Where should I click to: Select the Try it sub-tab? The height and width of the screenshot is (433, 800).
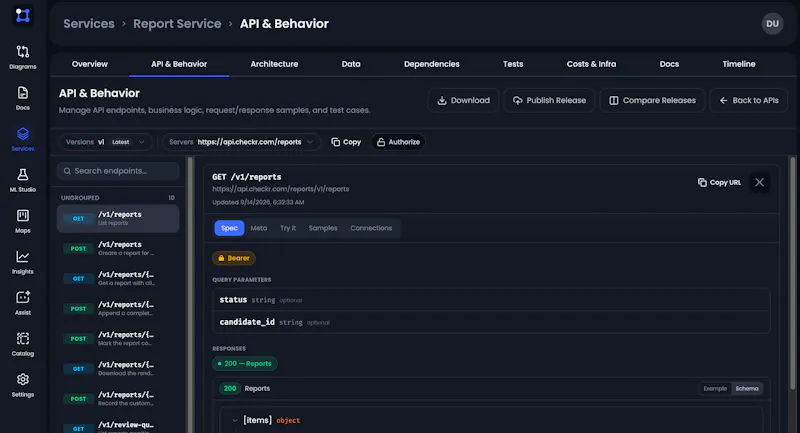pos(288,228)
